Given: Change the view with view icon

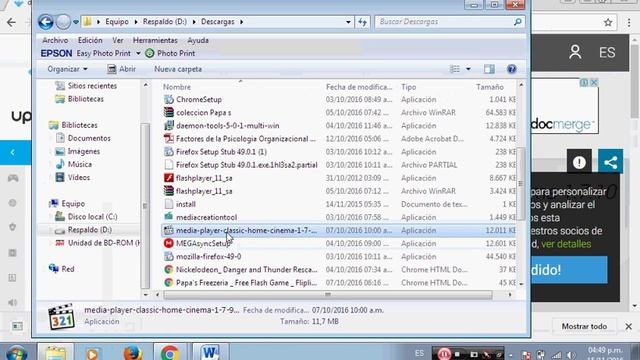Looking at the screenshot, I should pos(455,69).
